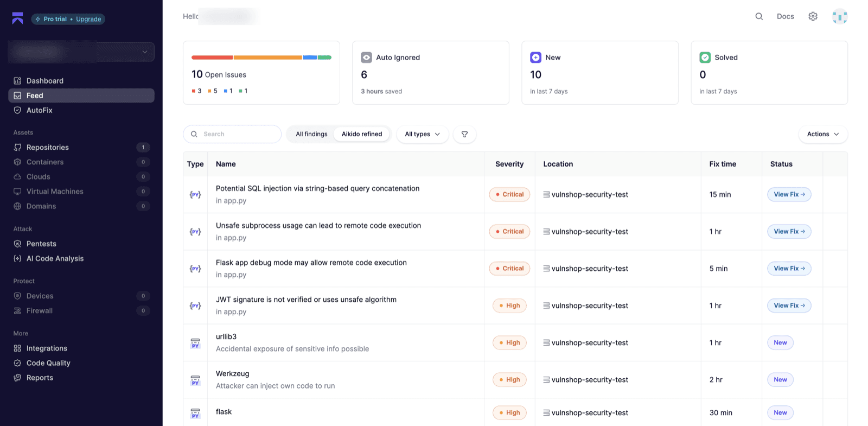The height and width of the screenshot is (426, 868).
Task: Click the AI Code Analysis icon
Action: point(17,259)
